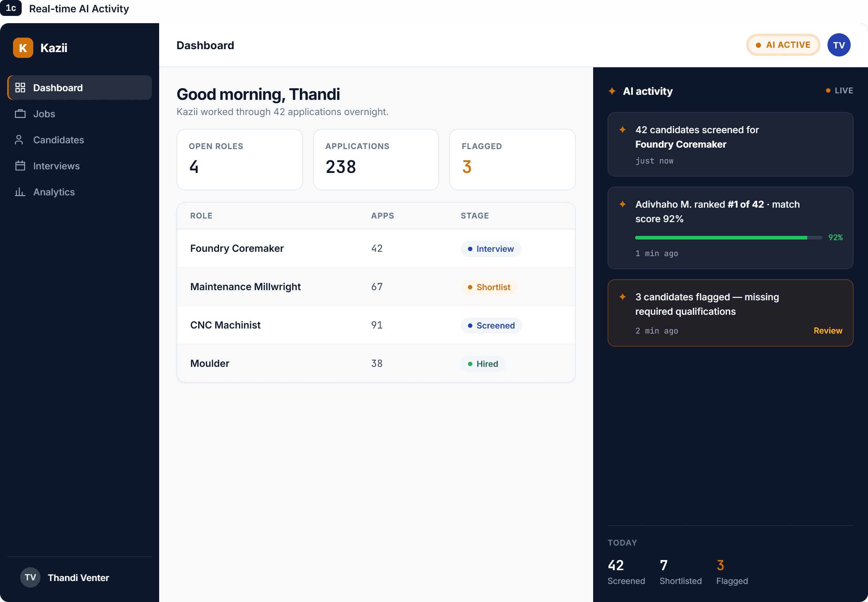Click sparkle icon on Adivhaho M. ranked card
The height and width of the screenshot is (602, 868).
coord(622,204)
